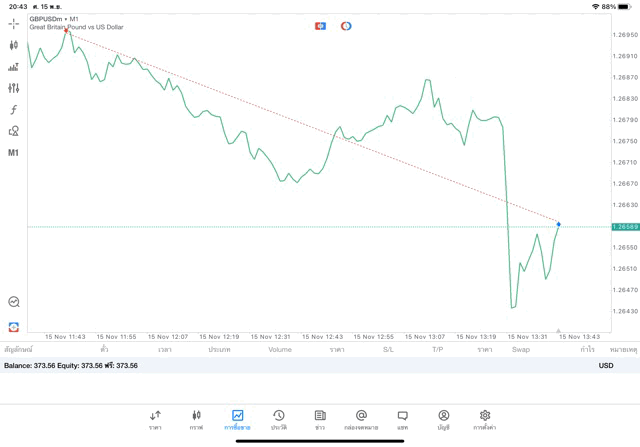
Task: Open the ประวัติ history tab
Action: pyautogui.click(x=279, y=420)
